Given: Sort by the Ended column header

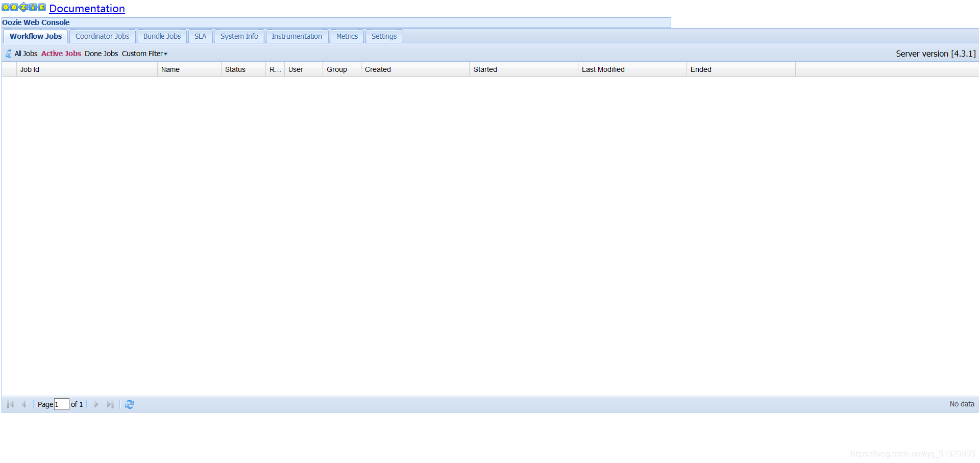Looking at the screenshot, I should 741,69.
